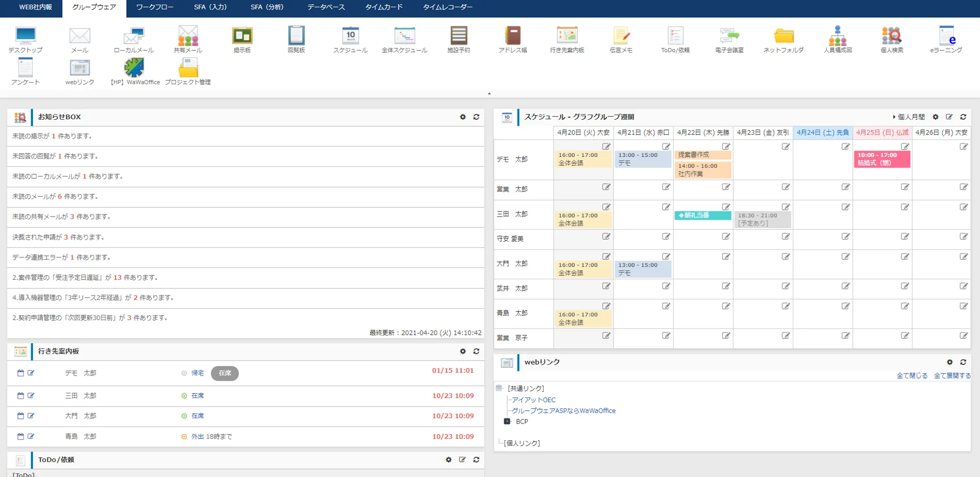
Task: Open the webリンク toolbar icon
Action: [x=79, y=72]
